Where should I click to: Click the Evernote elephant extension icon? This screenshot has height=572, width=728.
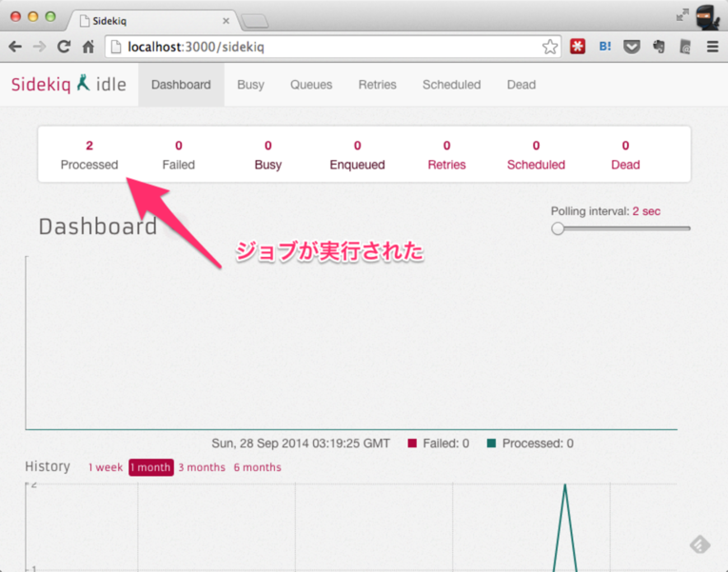[659, 47]
